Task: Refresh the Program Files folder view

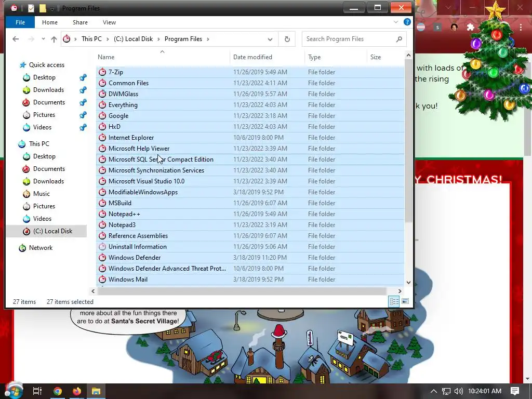Action: 287,39
